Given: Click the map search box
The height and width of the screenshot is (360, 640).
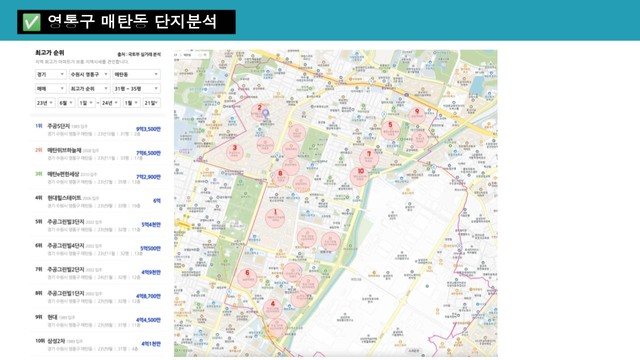Looking at the screenshot, I should [x=193, y=54].
